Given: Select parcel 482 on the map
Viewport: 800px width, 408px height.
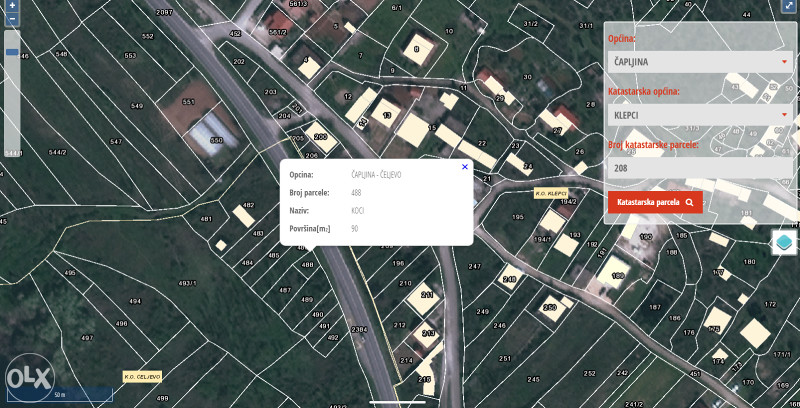Looking at the screenshot, I should pyautogui.click(x=248, y=205).
